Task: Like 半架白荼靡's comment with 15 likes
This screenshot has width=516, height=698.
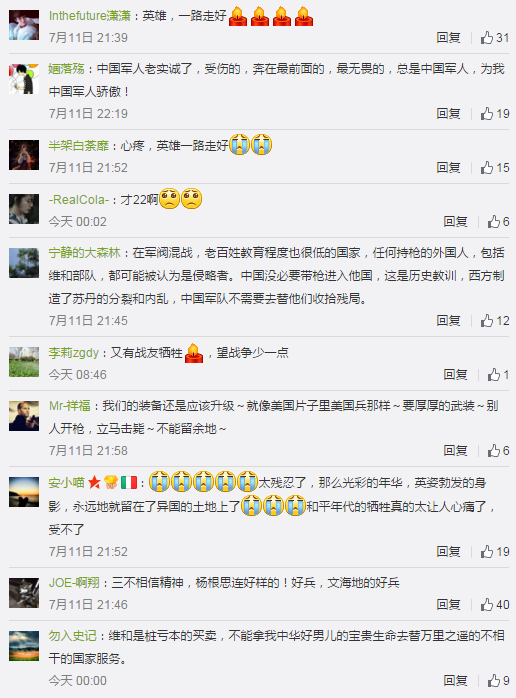Action: (x=487, y=167)
